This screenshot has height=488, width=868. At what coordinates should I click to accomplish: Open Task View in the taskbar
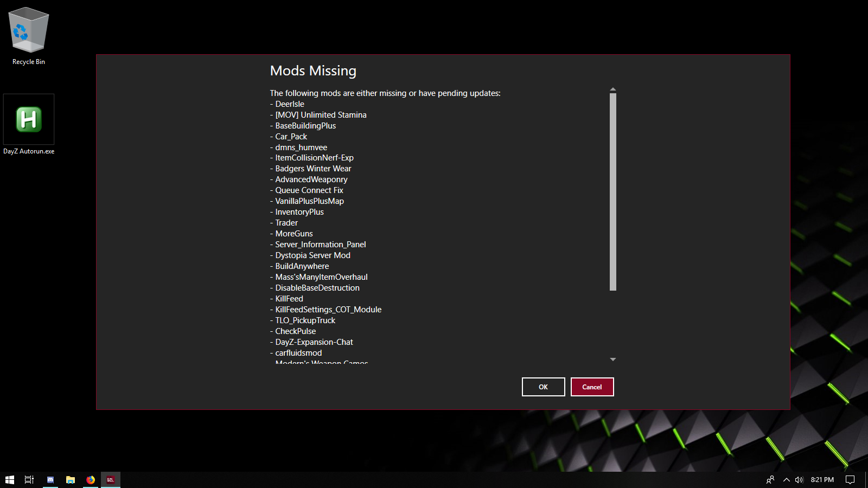(x=29, y=480)
